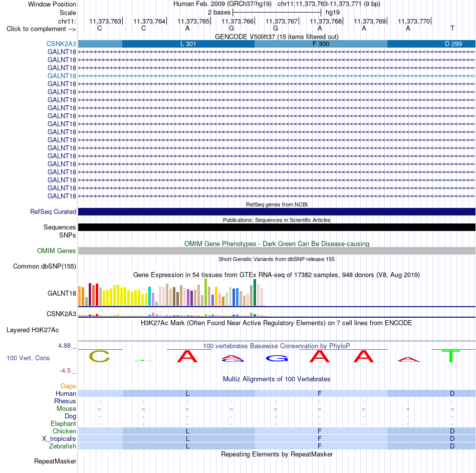Screen dimensions: 476x473
Task: Click the SNPs track label
Action: click(68, 235)
